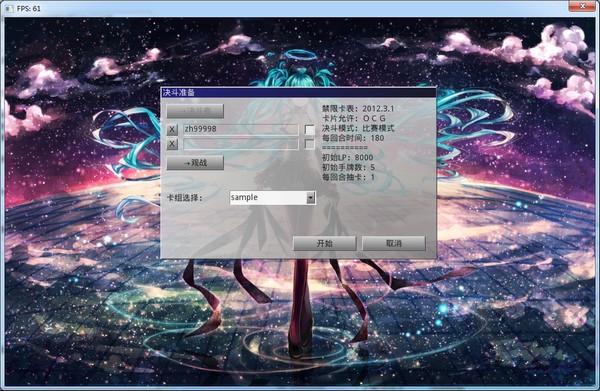Start the duel with 开始 button
The height and width of the screenshot is (391, 600).
coord(324,243)
